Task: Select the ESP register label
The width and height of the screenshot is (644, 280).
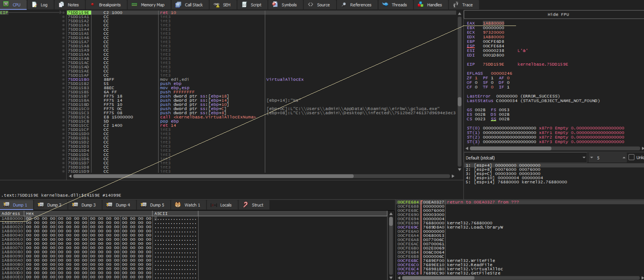Action: pos(471,46)
